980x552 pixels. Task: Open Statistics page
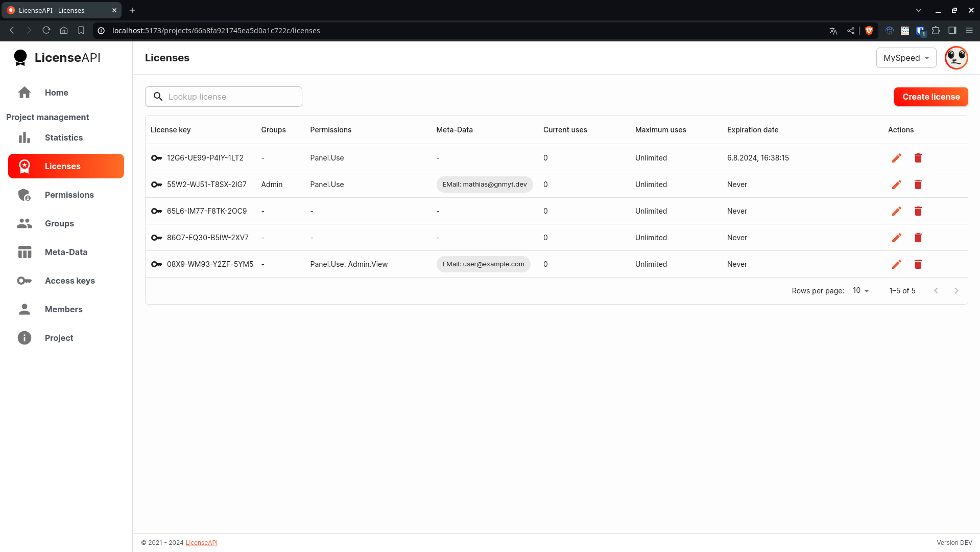point(66,137)
